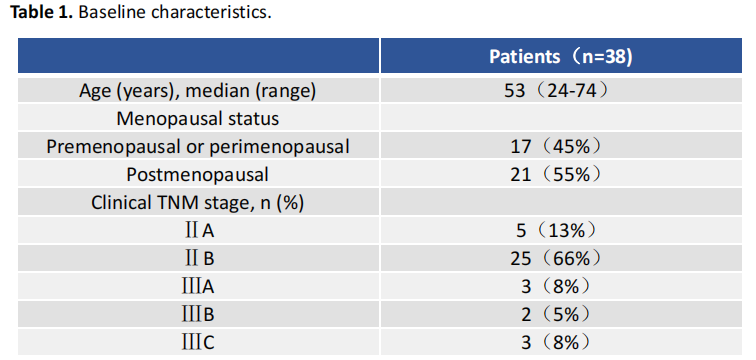Click the IIIA stage row label
756x360 pixels.
pyautogui.click(x=198, y=287)
